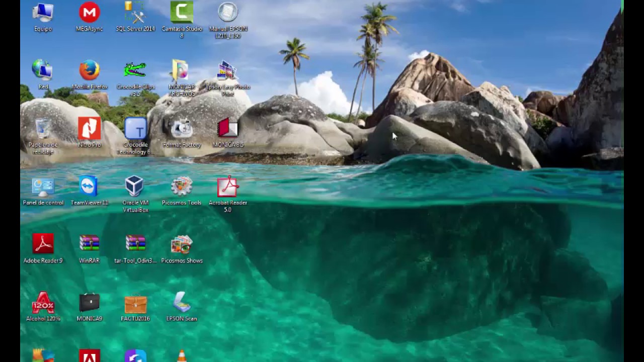Click the Crocodile Technology icon

(135, 128)
